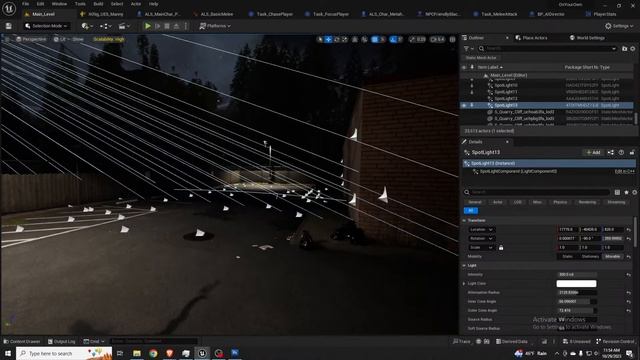Open the cinematics clapboard dropdown
The height and width of the screenshot is (360, 640).
point(124,26)
